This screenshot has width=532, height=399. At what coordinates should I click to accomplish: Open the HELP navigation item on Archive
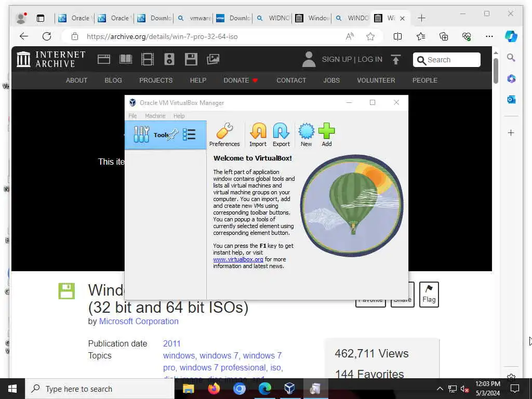198,81
